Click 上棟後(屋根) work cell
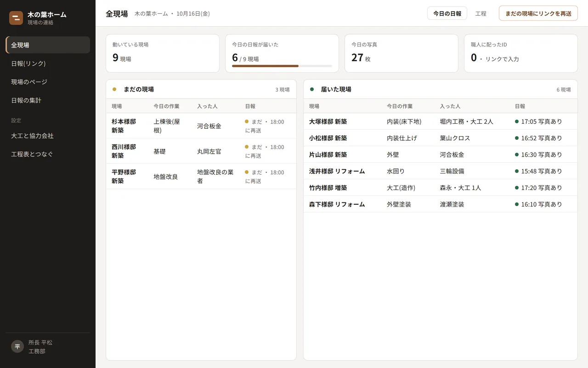This screenshot has width=588, height=368. pos(167,126)
